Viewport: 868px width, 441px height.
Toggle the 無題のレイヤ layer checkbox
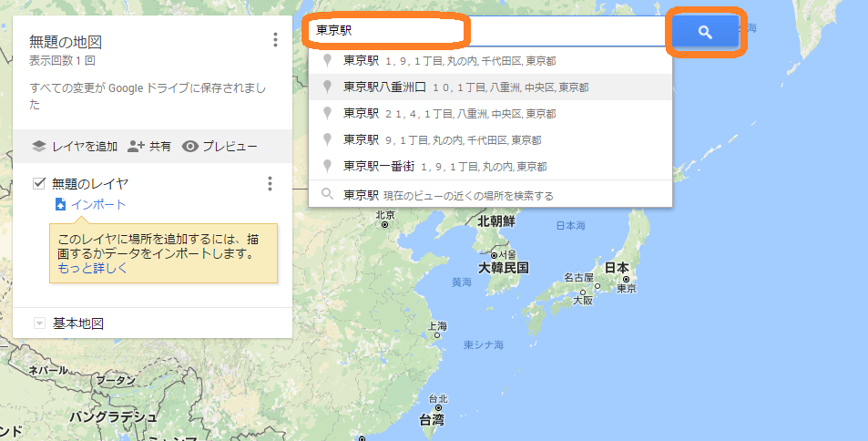(39, 183)
